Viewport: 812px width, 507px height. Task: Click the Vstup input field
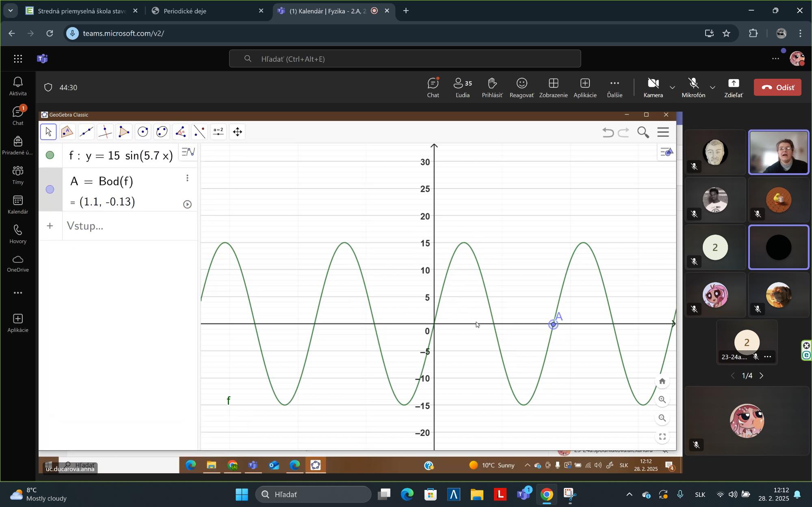pyautogui.click(x=130, y=226)
